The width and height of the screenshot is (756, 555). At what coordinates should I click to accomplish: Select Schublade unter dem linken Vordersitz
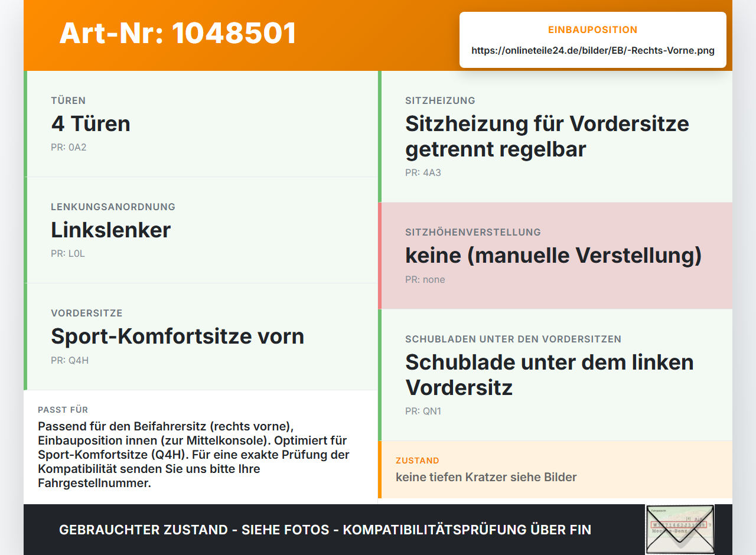click(549, 374)
